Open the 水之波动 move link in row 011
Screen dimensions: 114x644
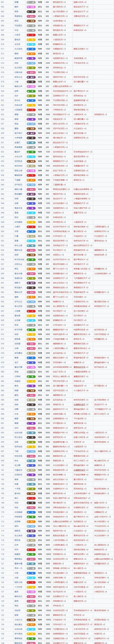click(18, 49)
